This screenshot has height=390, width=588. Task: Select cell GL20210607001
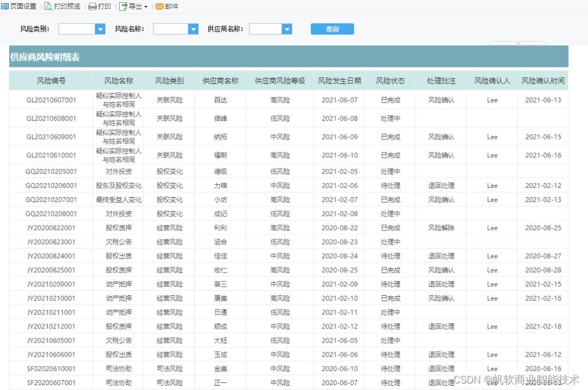coord(51,100)
